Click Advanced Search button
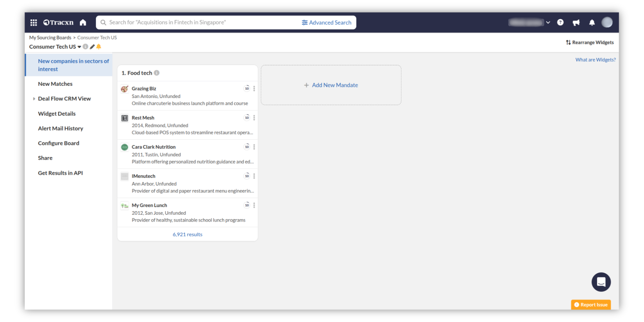The width and height of the screenshot is (644, 322). (x=326, y=22)
